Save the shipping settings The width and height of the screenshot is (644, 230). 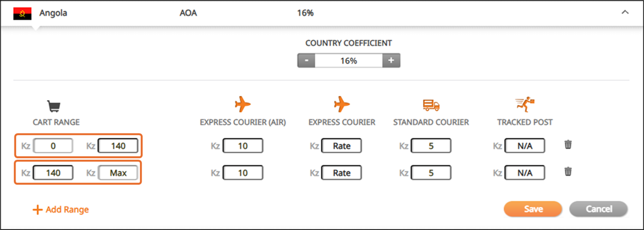click(533, 208)
